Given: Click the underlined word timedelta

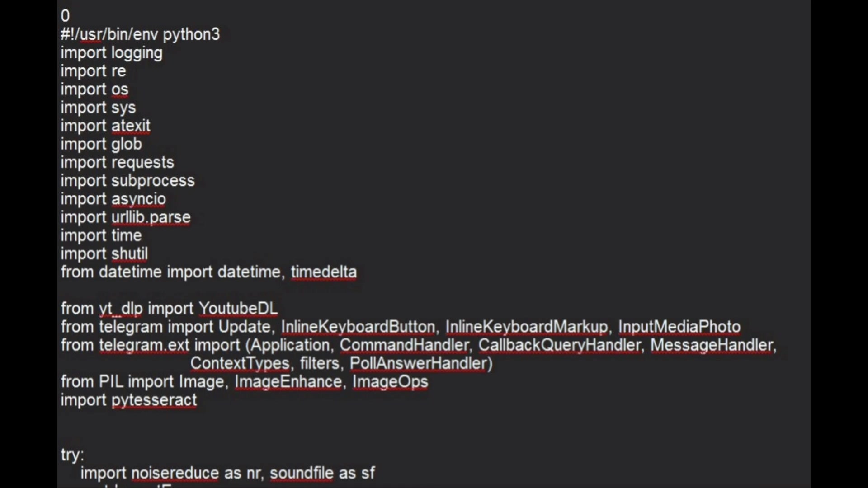Looking at the screenshot, I should 324,272.
